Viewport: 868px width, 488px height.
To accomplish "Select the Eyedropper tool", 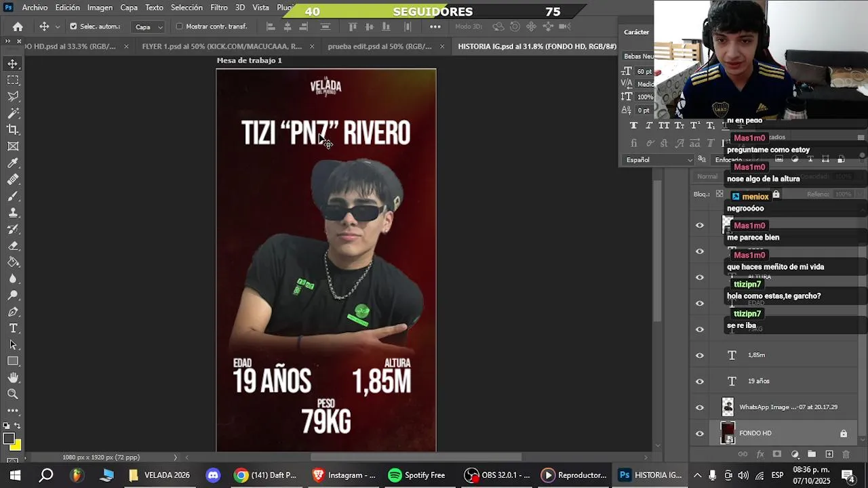I will click(x=13, y=163).
